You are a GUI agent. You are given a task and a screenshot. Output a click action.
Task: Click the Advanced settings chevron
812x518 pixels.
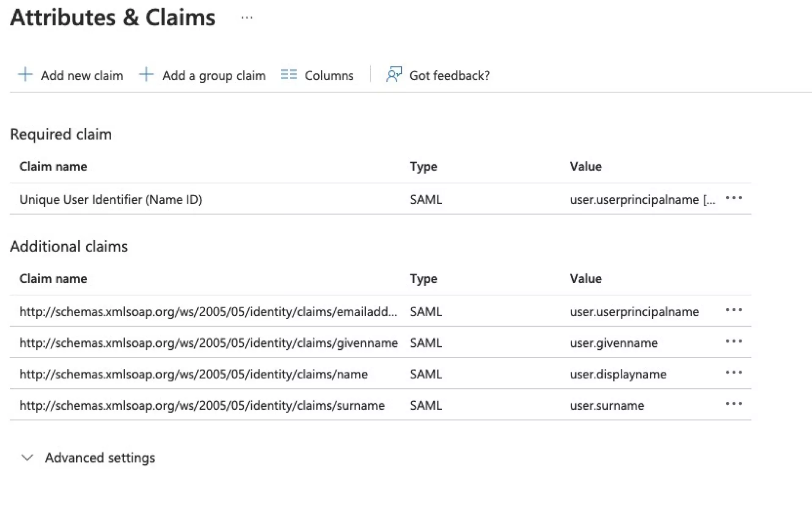click(x=27, y=458)
